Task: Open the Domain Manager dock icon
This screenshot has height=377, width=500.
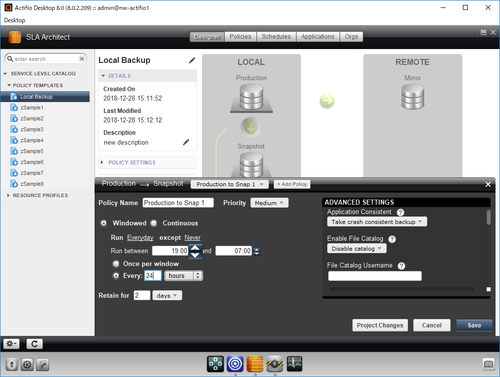Action: [x=215, y=364]
